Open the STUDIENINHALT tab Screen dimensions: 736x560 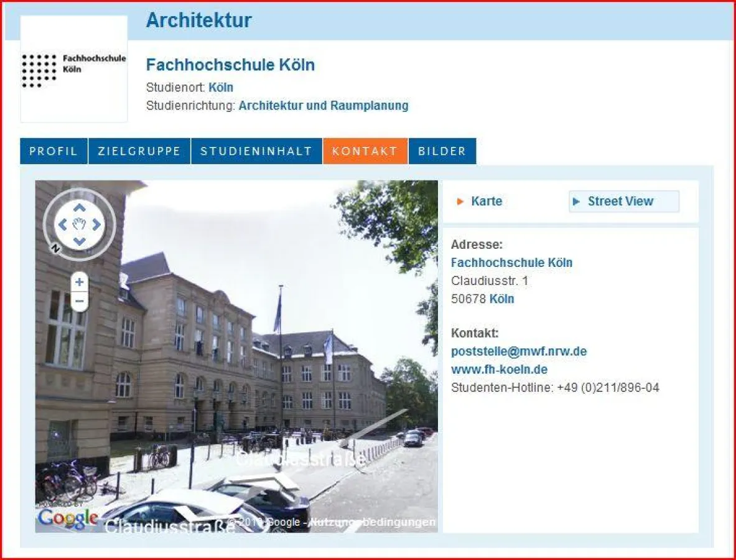point(256,151)
